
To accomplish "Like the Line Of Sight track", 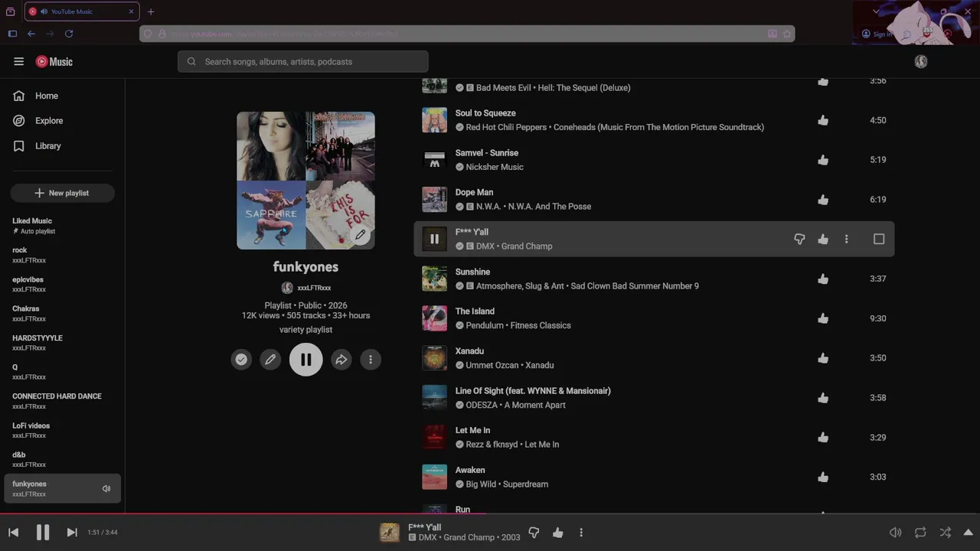I will pos(823,398).
